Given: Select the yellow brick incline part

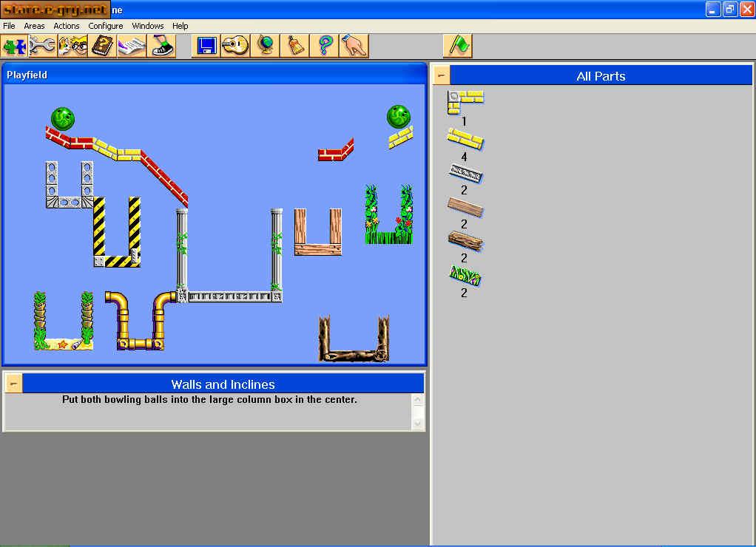Looking at the screenshot, I should point(465,139).
